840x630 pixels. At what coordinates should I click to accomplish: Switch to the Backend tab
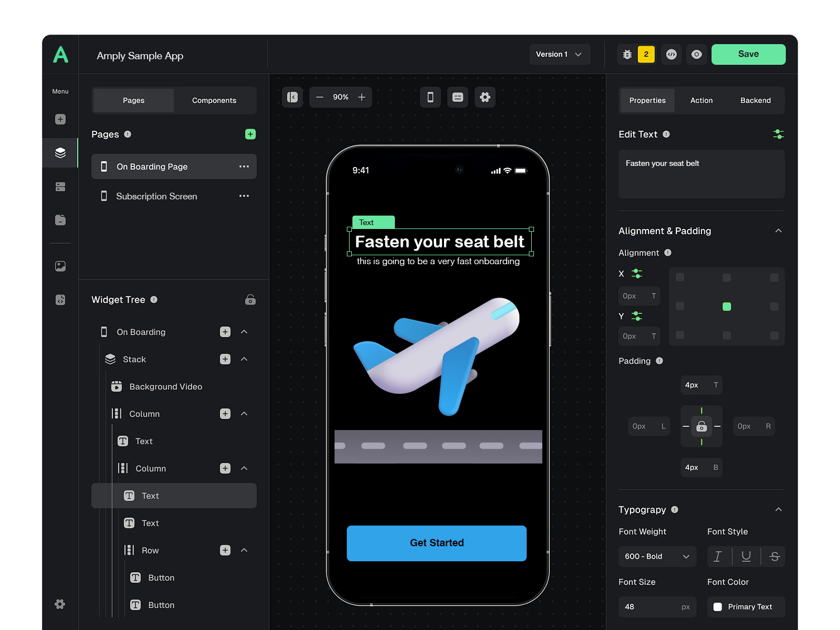pos(755,101)
